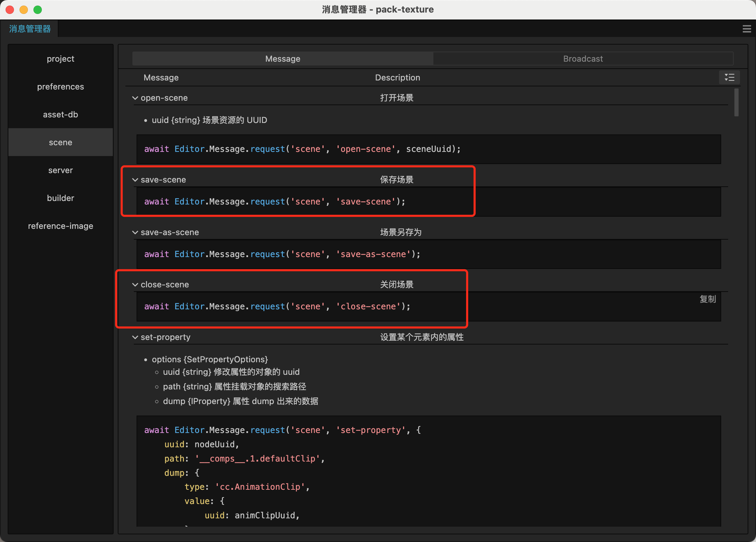
Task: Switch to the Broadcast tab
Action: coord(583,59)
